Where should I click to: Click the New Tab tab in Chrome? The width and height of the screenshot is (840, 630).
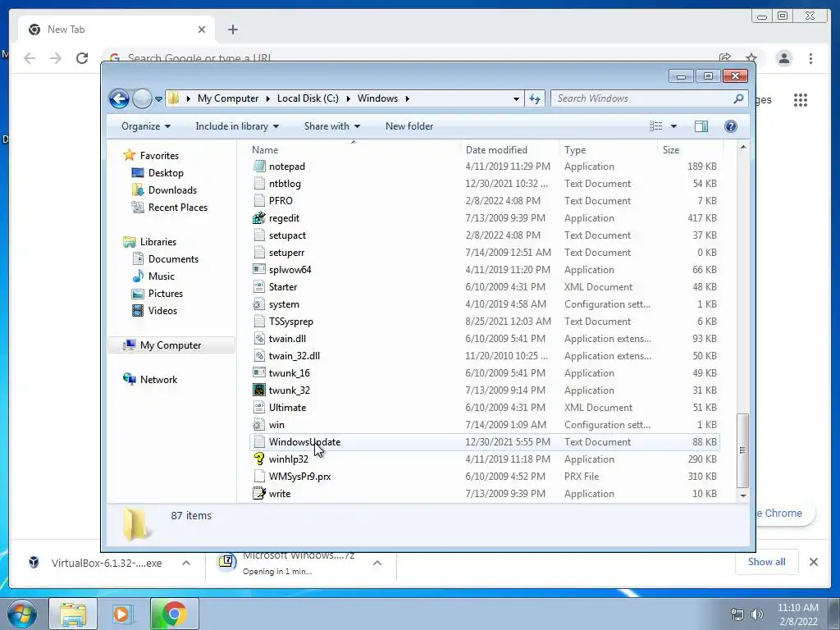(116, 30)
